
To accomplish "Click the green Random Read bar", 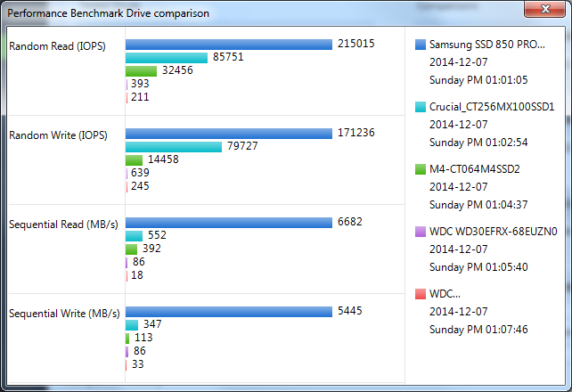I will click(141, 71).
